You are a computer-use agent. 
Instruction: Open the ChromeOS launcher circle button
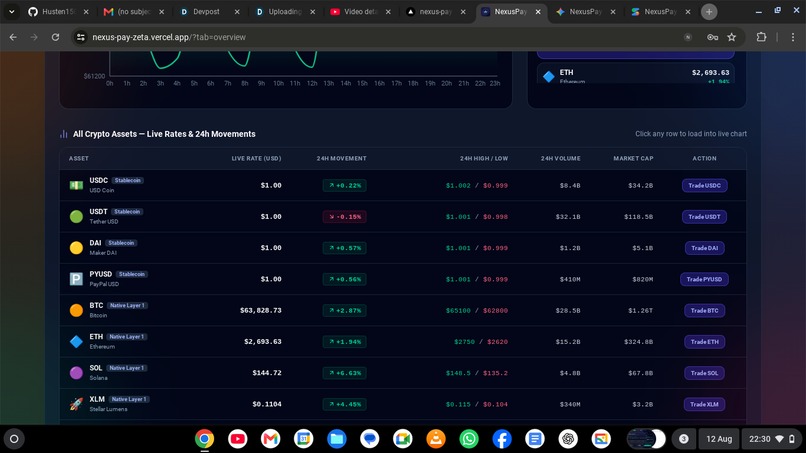pos(14,439)
